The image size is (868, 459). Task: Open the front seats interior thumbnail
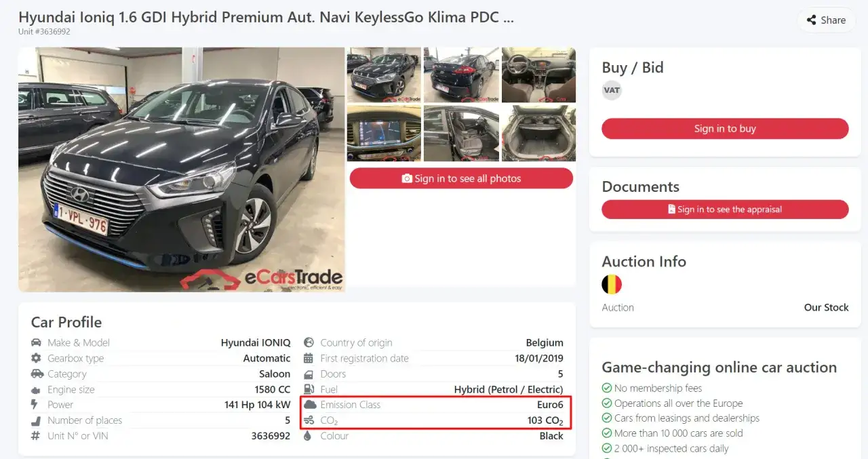[x=538, y=75]
